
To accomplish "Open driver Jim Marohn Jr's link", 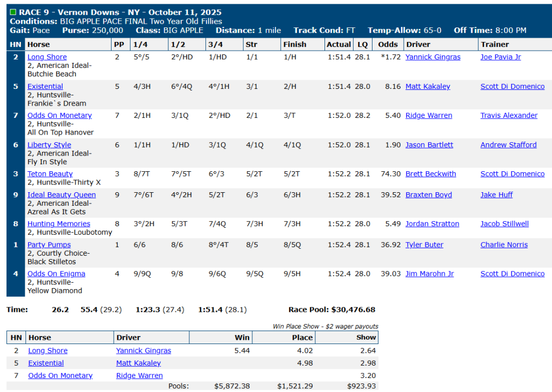I will (x=429, y=274).
